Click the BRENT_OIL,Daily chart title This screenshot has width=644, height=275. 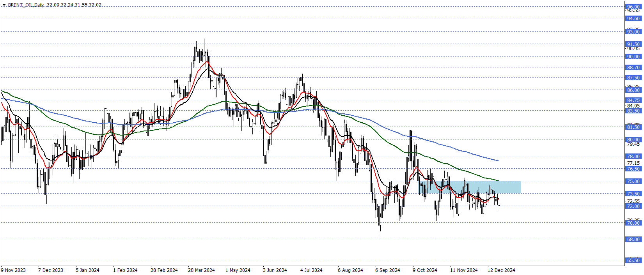(x=26, y=5)
